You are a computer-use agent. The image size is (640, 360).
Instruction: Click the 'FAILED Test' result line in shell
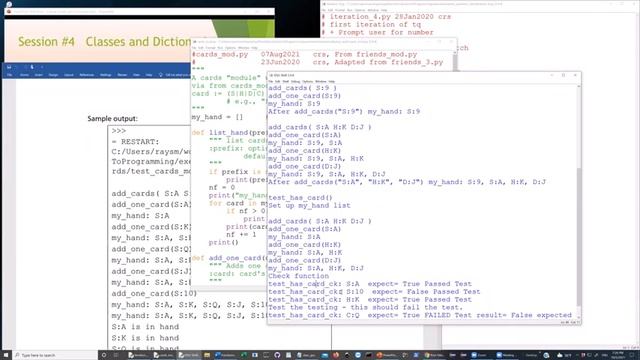(x=420, y=315)
